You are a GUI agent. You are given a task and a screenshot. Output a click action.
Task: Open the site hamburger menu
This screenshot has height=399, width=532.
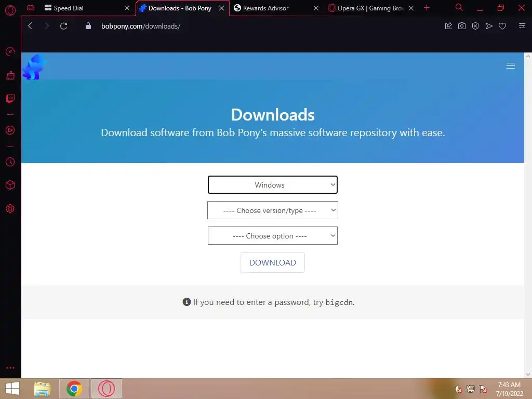click(x=511, y=66)
